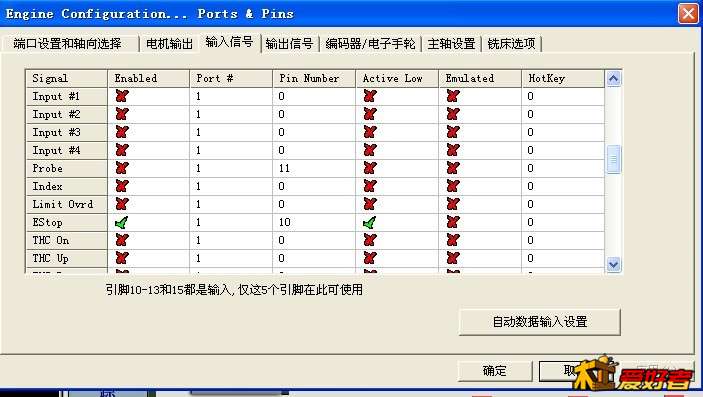Toggle Active Low for THC Up
The image size is (703, 397).
click(x=370, y=258)
